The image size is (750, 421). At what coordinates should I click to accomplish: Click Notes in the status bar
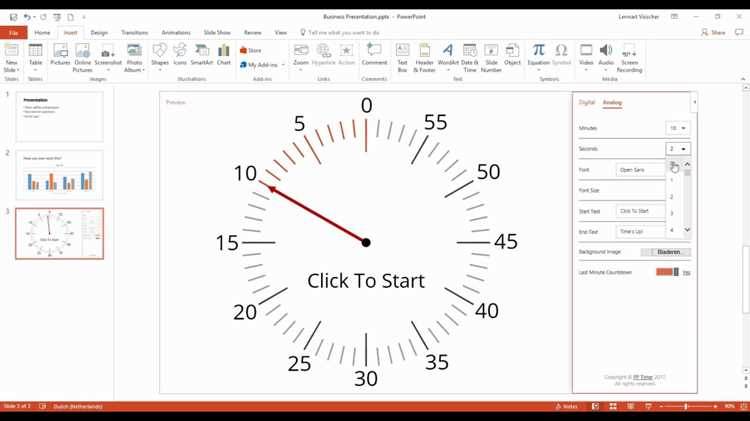(x=566, y=406)
